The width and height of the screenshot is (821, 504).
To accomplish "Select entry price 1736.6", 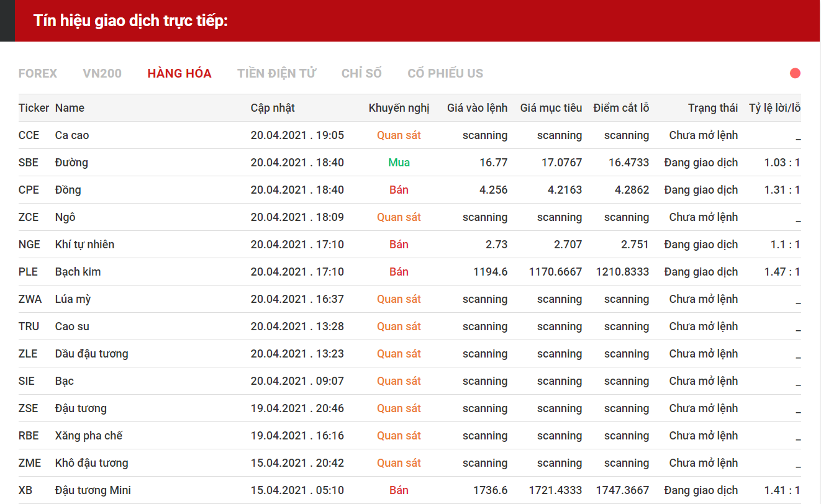I will 490,490.
